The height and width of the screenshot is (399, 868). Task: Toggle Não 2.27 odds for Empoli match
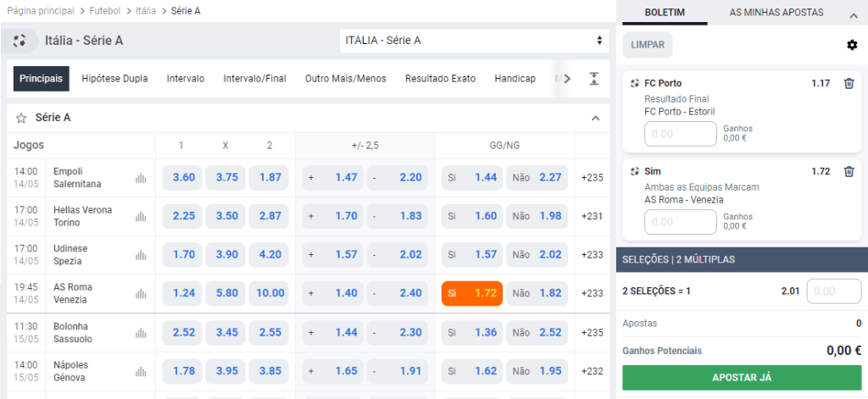click(537, 178)
